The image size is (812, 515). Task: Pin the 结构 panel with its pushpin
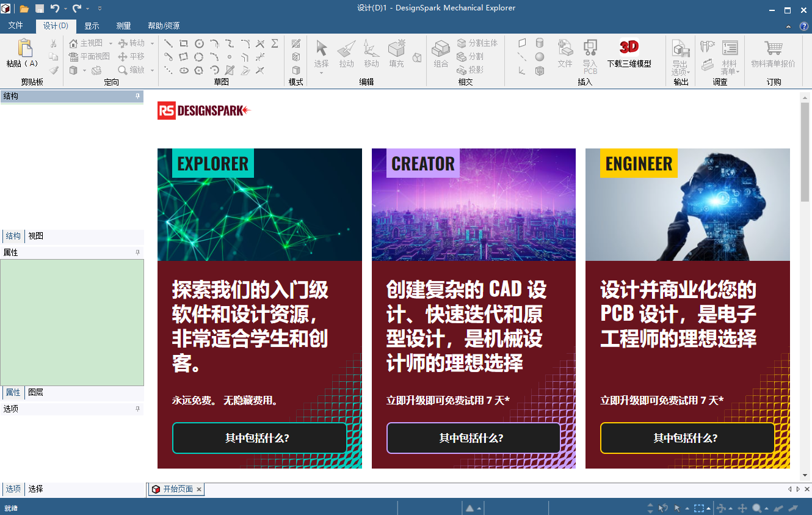point(137,97)
